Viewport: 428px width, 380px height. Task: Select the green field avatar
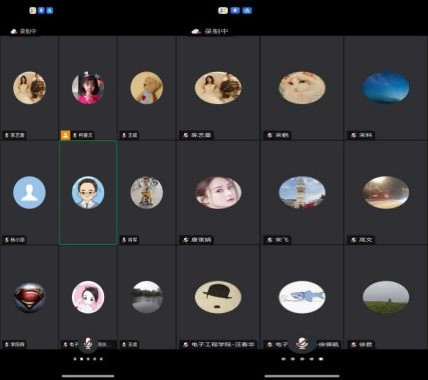(386, 297)
